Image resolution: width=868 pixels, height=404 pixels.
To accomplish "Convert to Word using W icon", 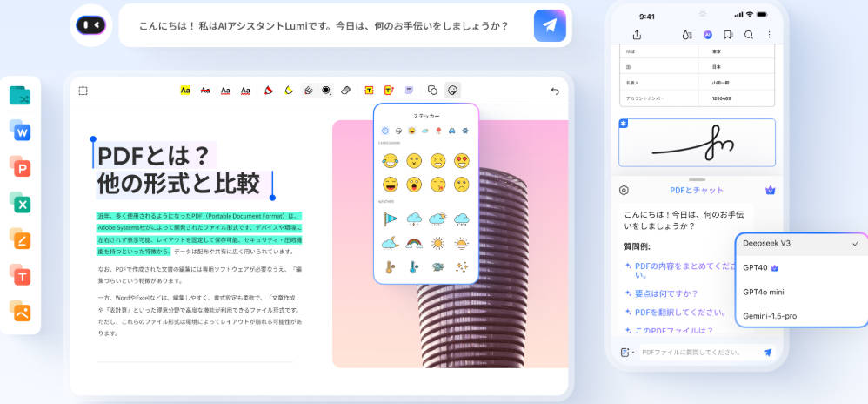I will [x=20, y=131].
